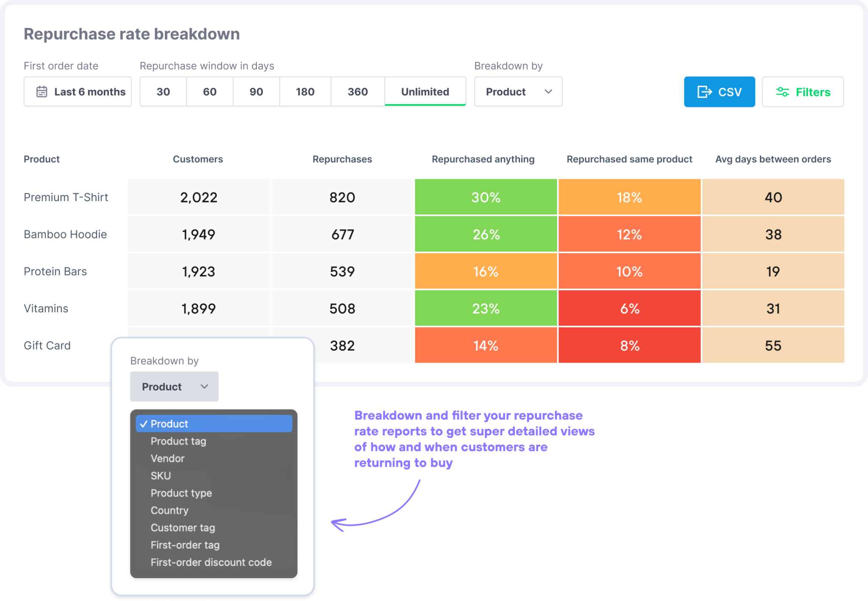
Task: Open the Product dropdown in the popup
Action: [x=174, y=386]
